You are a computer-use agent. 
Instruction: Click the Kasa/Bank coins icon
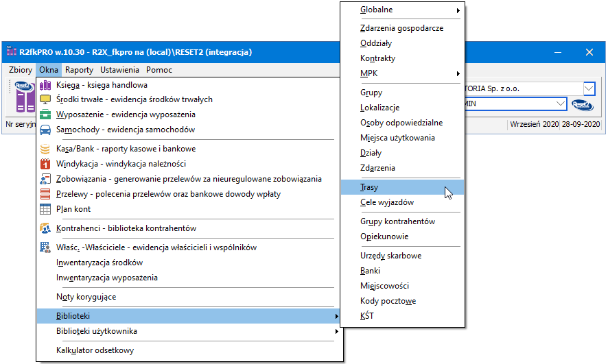pyautogui.click(x=45, y=149)
